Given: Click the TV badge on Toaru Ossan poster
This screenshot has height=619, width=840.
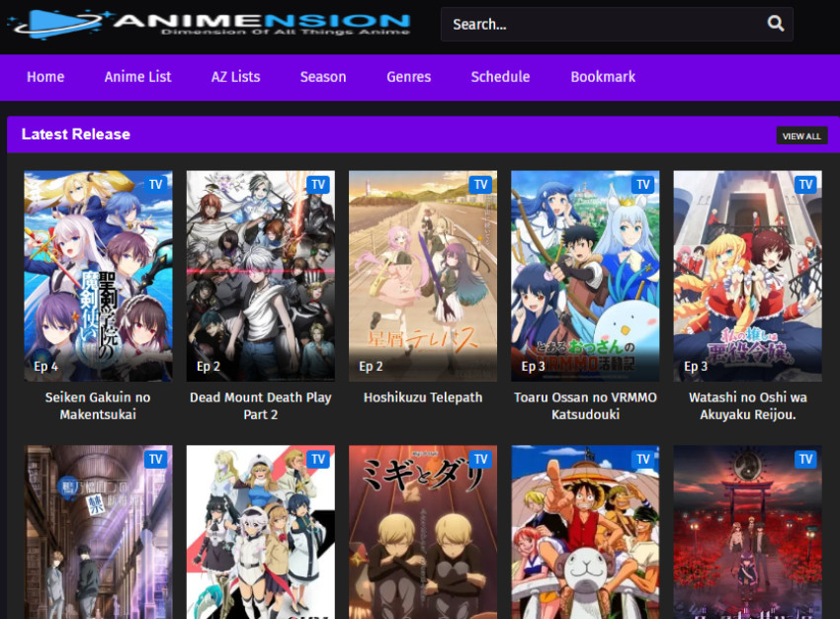Looking at the screenshot, I should click(641, 184).
